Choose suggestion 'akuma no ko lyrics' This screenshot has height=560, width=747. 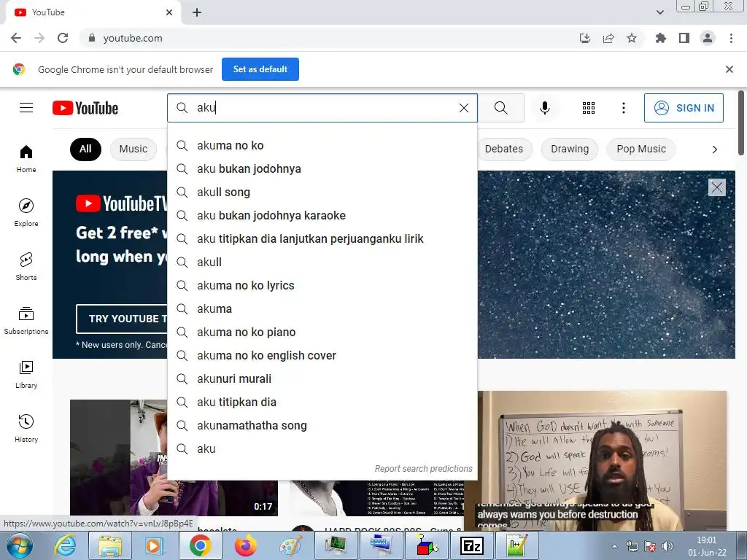point(322,285)
